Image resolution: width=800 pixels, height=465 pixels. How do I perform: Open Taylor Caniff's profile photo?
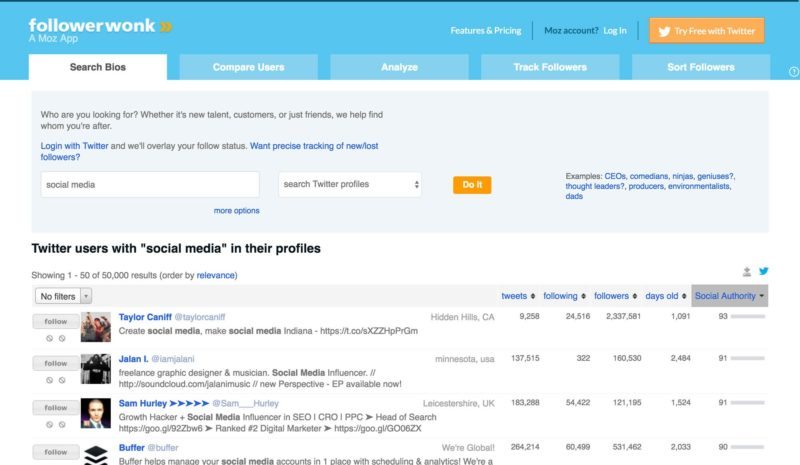coord(95,327)
